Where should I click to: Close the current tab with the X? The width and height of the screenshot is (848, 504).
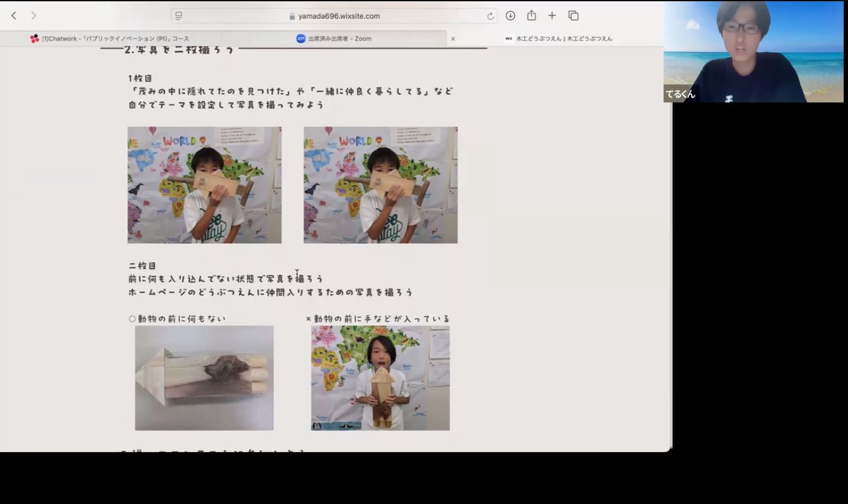click(x=453, y=39)
